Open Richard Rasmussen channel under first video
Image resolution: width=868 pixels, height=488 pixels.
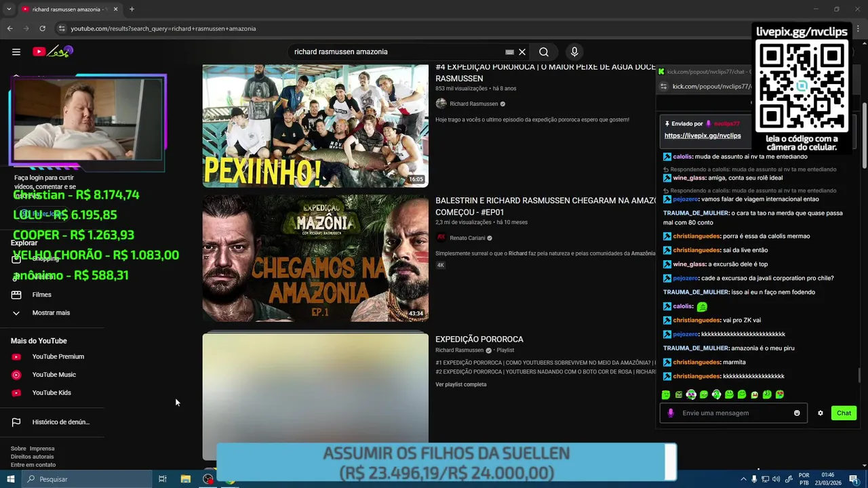click(474, 104)
